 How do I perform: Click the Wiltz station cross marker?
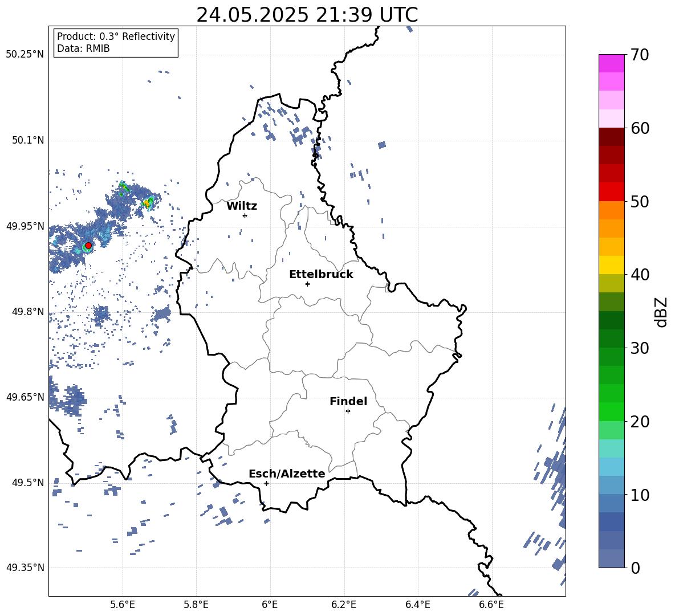tap(245, 215)
